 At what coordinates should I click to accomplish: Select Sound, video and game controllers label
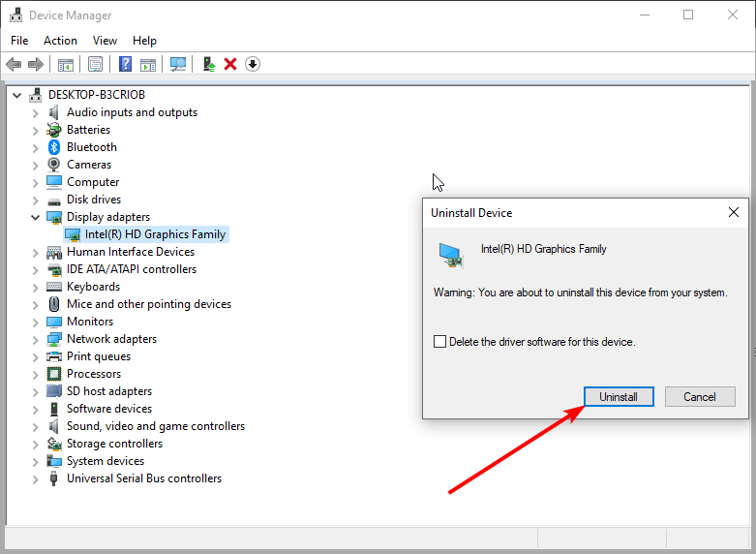(156, 426)
